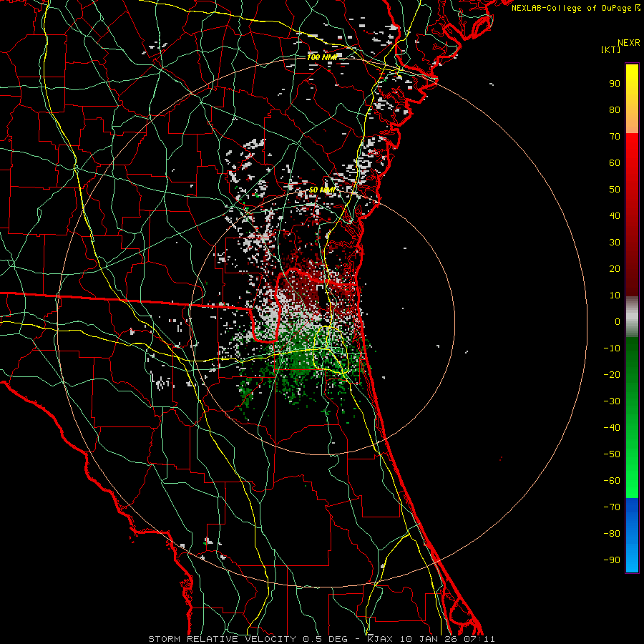Click the NEXR label above the color scale
The width and height of the screenshot is (644, 644).
[629, 43]
